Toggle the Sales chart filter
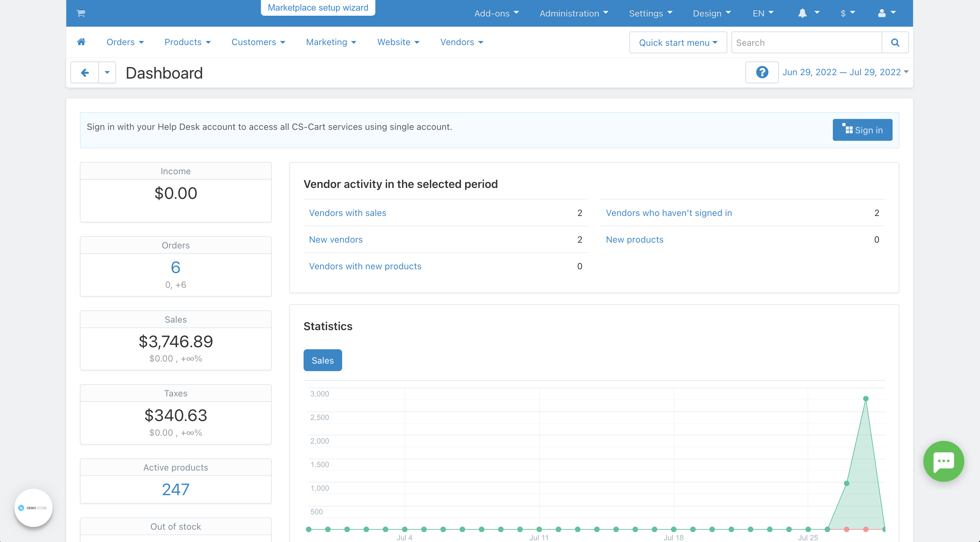Screen dimensions: 980x542 pos(322,360)
